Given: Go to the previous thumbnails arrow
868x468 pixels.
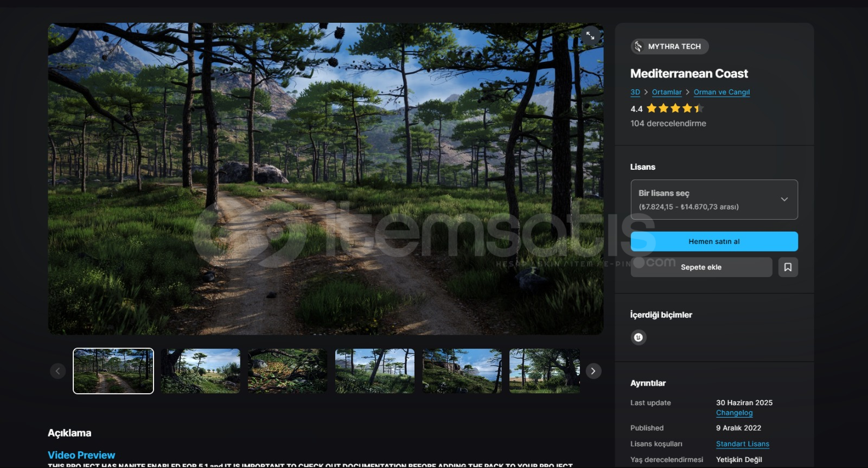Looking at the screenshot, I should point(58,371).
